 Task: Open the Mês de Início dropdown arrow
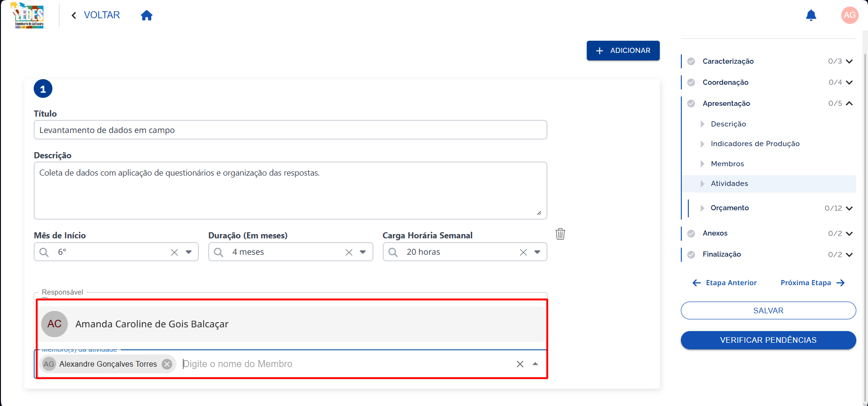pos(189,252)
